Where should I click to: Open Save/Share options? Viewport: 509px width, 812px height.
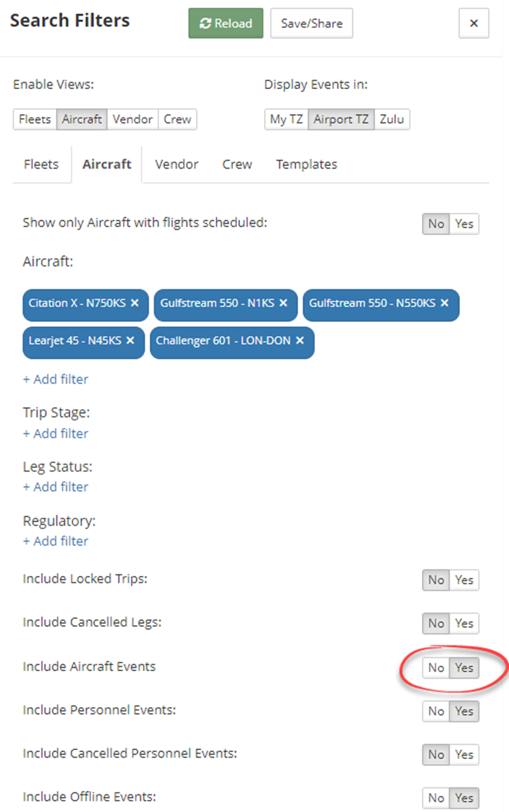click(311, 23)
